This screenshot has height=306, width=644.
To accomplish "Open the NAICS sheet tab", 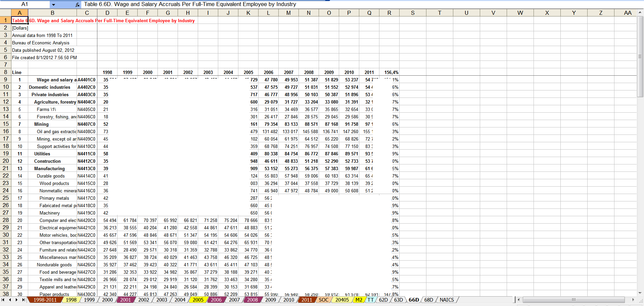I will [x=447, y=300].
